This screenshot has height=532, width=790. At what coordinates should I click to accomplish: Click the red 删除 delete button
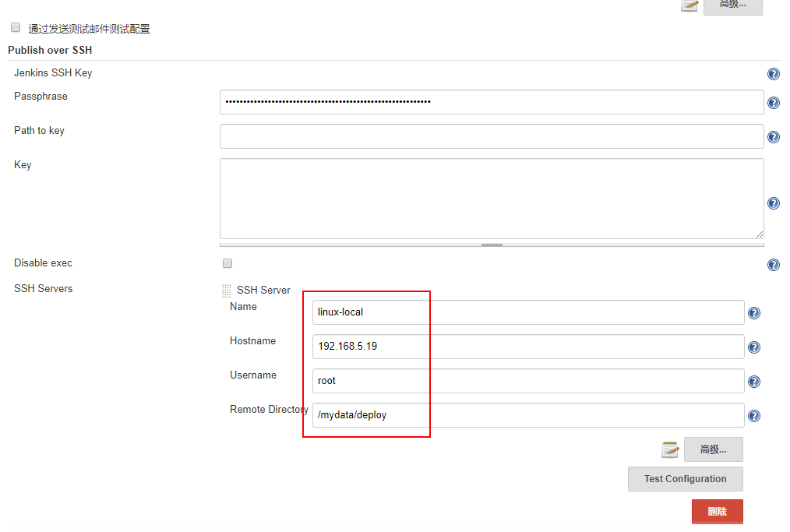coord(717,511)
